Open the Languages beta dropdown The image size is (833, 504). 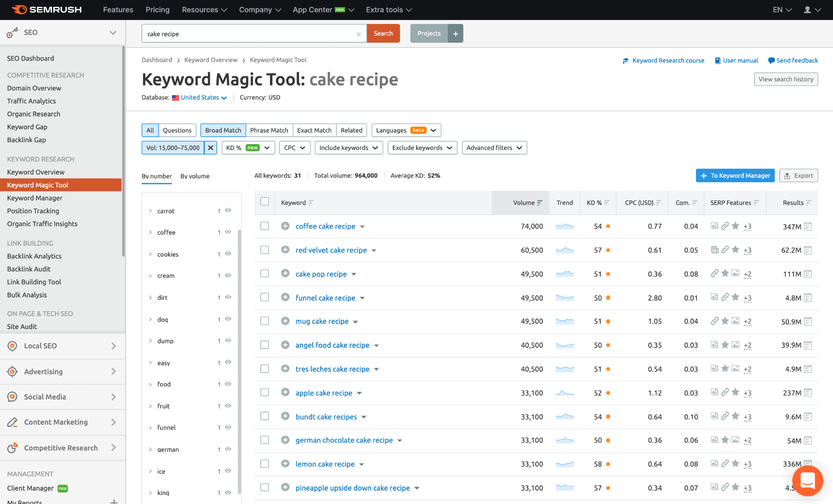pyautogui.click(x=406, y=130)
